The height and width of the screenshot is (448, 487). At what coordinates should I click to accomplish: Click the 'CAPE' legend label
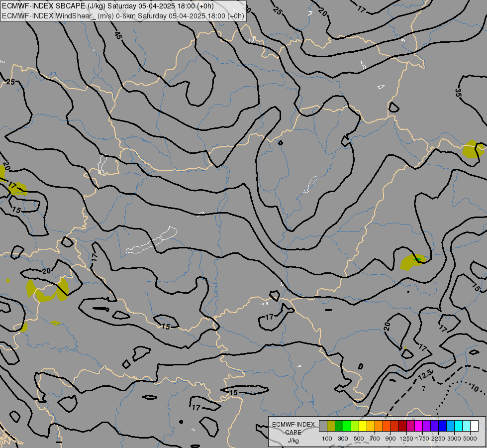(293, 433)
